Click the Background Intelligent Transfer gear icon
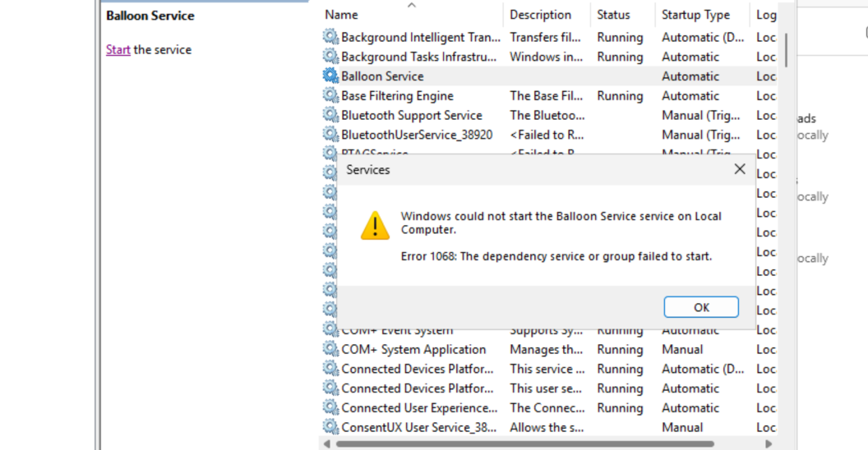 click(330, 37)
